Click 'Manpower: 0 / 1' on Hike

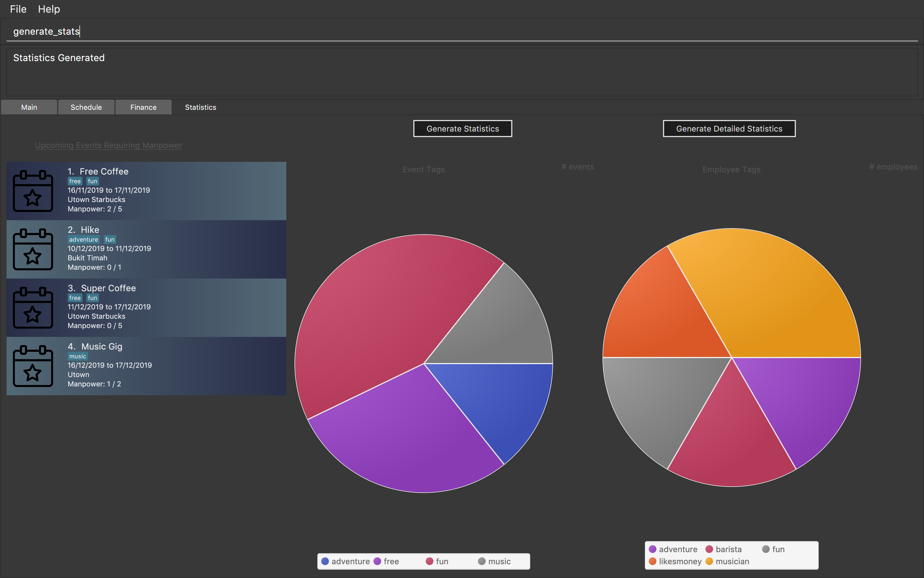pos(94,267)
